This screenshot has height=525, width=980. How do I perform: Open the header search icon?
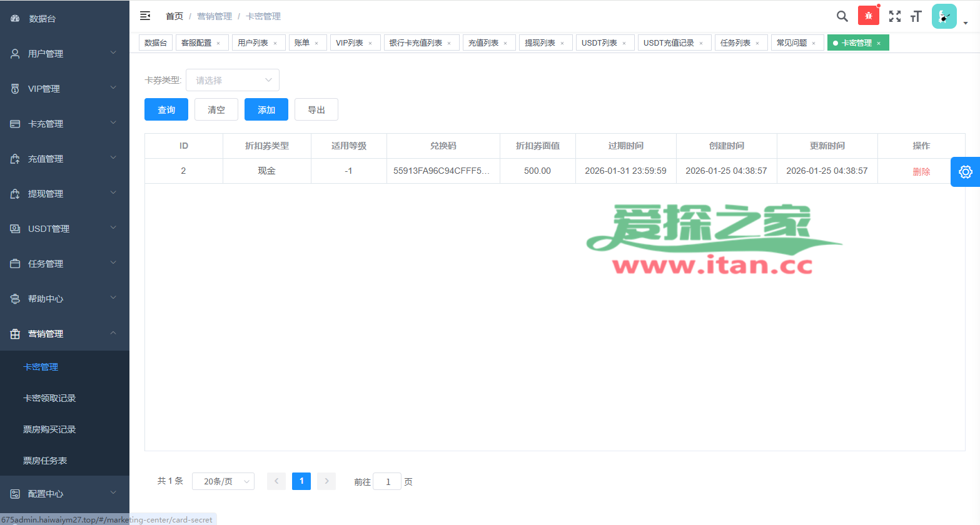[842, 16]
